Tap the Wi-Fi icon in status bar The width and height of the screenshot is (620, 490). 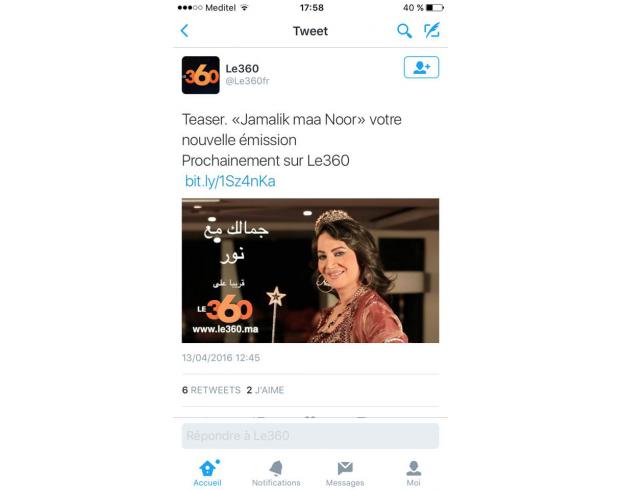click(x=244, y=8)
